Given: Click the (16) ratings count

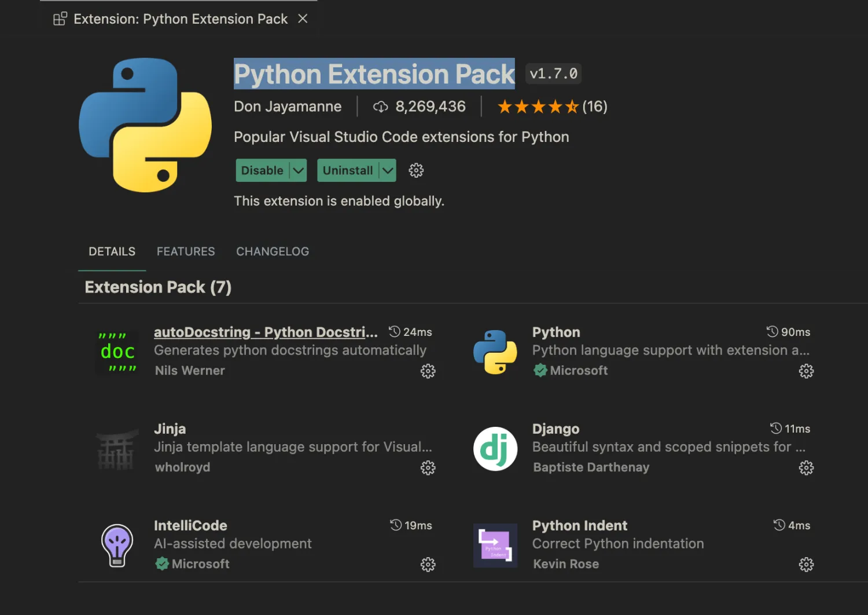Looking at the screenshot, I should (595, 107).
